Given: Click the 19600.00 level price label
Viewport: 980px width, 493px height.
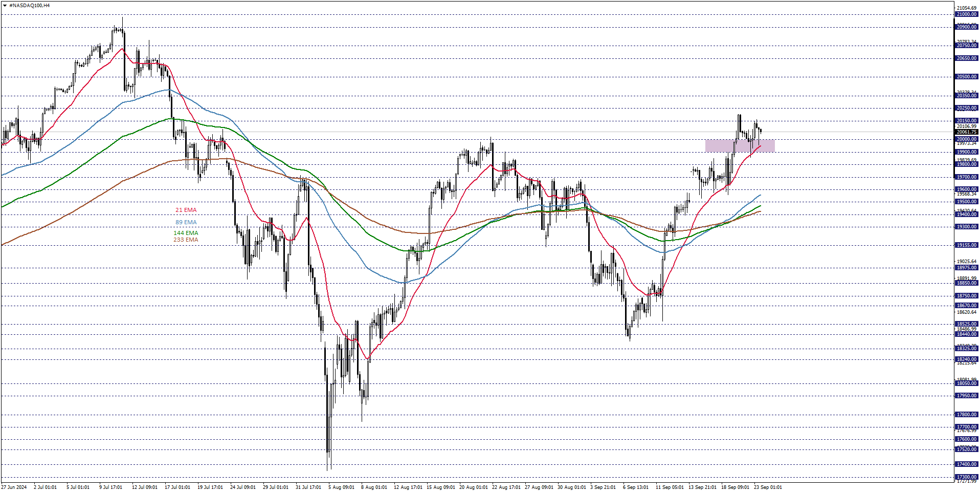Looking at the screenshot, I should [967, 189].
